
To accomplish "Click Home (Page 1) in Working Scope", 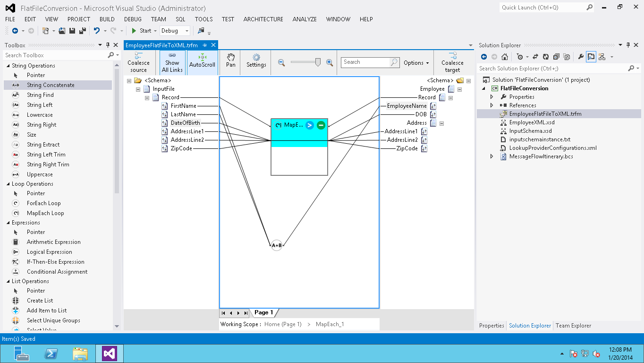I will [283, 324].
